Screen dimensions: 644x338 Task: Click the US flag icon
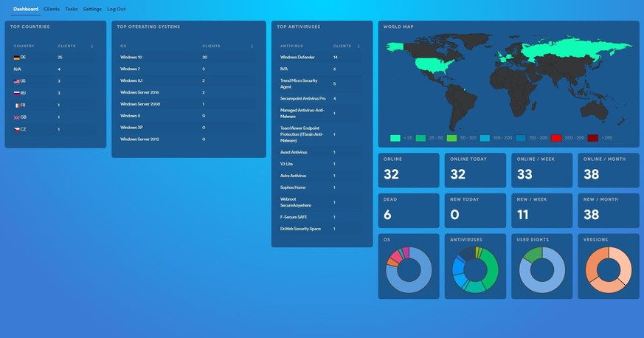pyautogui.click(x=16, y=81)
